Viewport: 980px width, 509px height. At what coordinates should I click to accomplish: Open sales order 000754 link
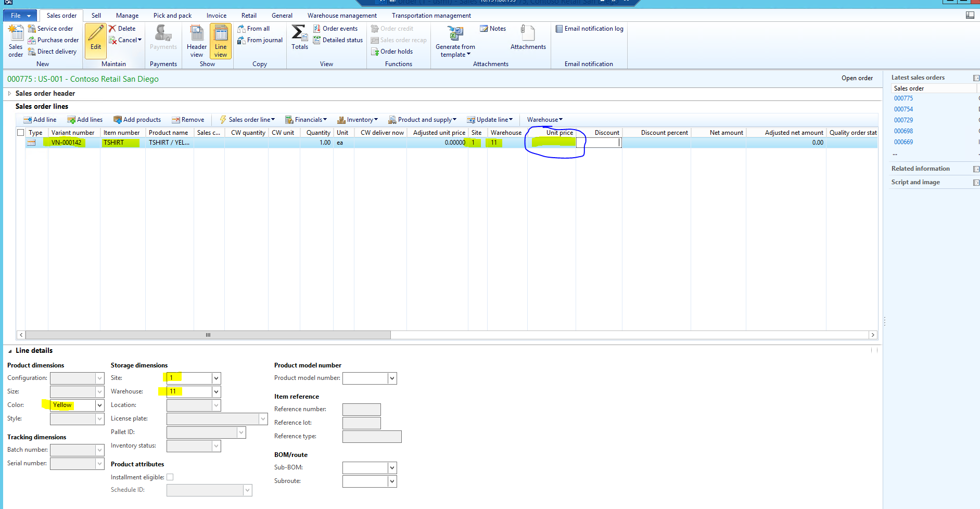(x=903, y=109)
